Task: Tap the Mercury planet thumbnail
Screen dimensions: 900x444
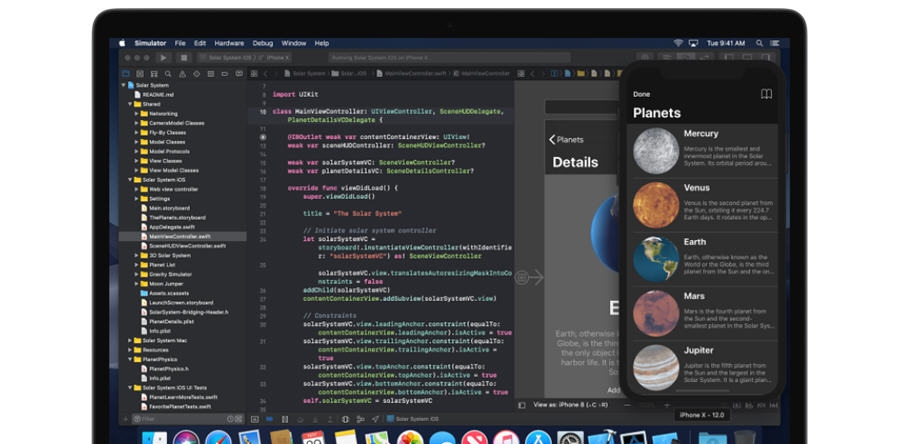Action: [x=656, y=151]
